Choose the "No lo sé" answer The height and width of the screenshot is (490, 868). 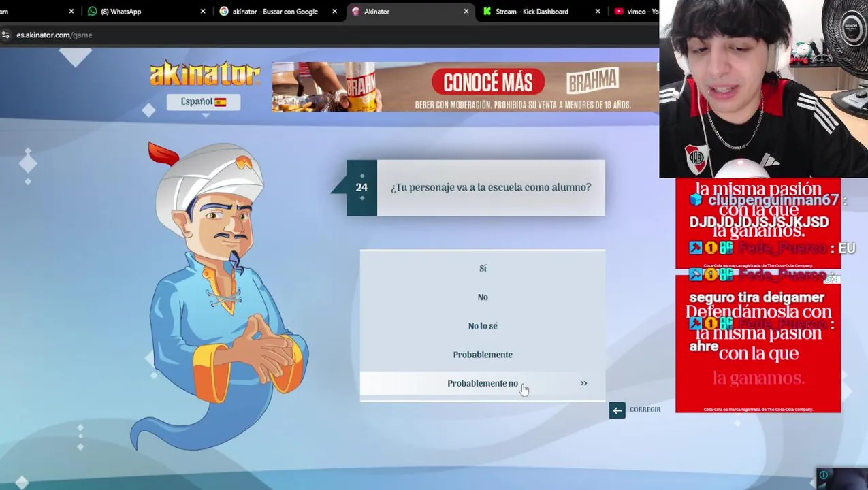(x=482, y=326)
